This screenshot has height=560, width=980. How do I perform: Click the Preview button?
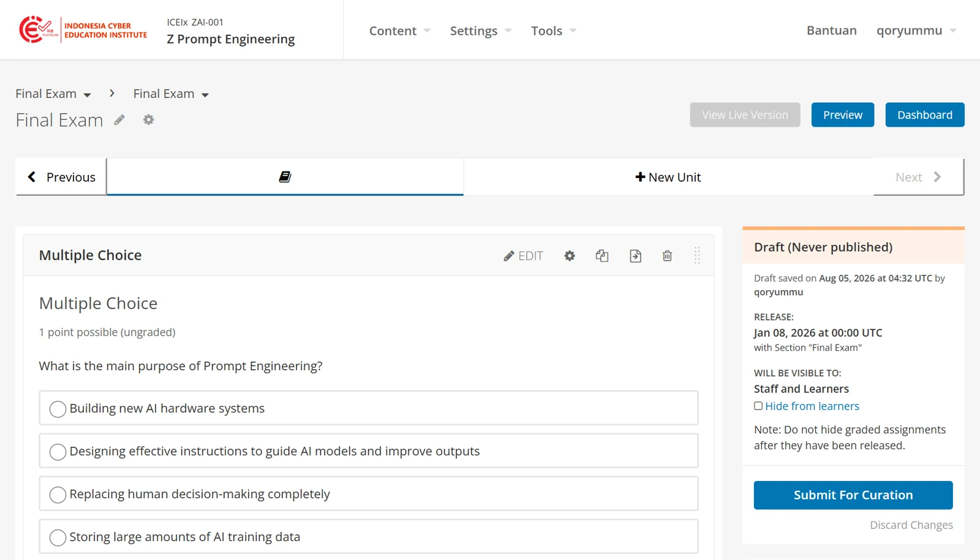[842, 115]
